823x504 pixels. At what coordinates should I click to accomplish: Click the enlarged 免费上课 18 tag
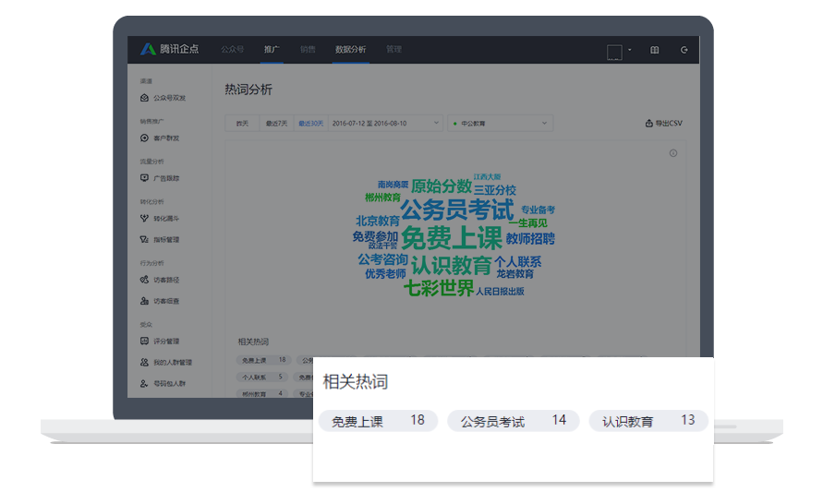[x=378, y=421]
